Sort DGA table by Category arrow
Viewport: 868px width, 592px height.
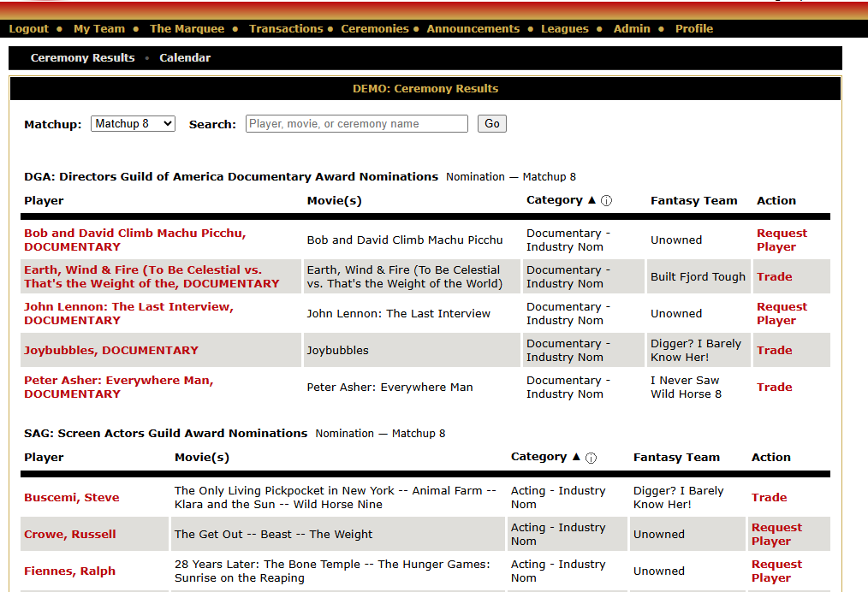(x=592, y=200)
